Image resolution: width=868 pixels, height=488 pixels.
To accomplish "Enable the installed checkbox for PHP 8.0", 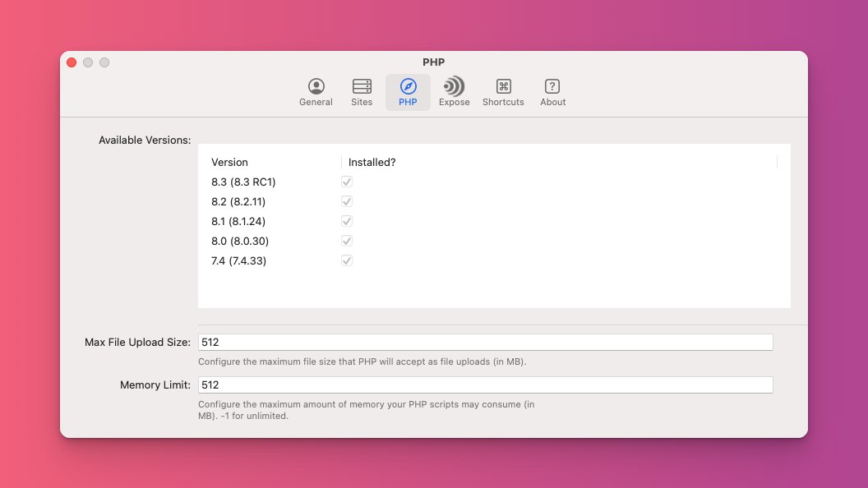I will click(x=346, y=240).
